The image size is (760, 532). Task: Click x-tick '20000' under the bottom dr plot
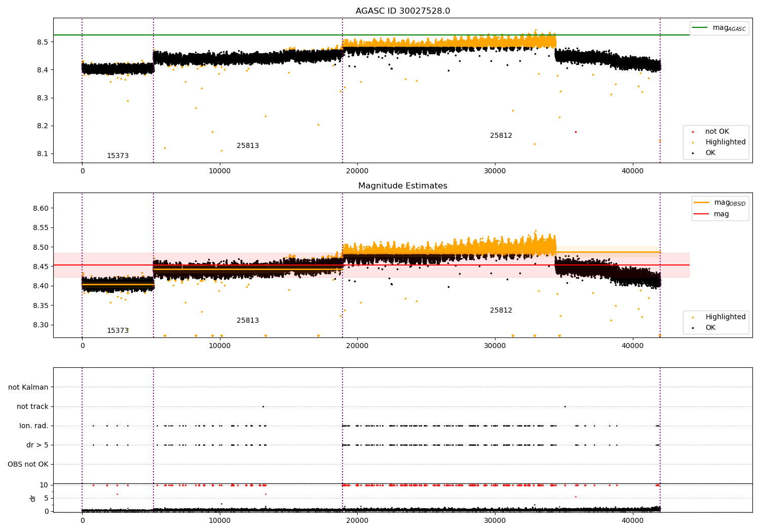[357, 520]
